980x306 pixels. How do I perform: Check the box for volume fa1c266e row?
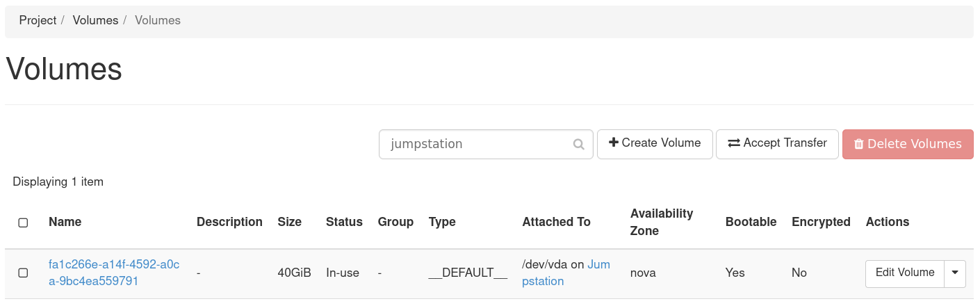(23, 273)
